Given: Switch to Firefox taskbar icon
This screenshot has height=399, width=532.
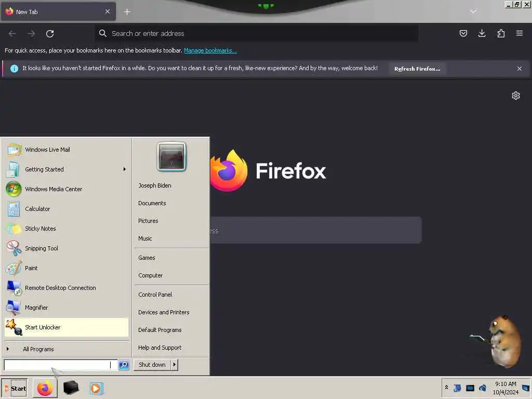Looking at the screenshot, I should tap(45, 389).
